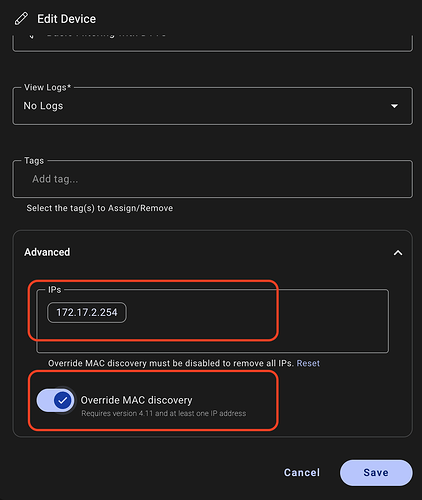Select the No Logs combo box
Screen dimensions: 422x500
(x=212, y=106)
